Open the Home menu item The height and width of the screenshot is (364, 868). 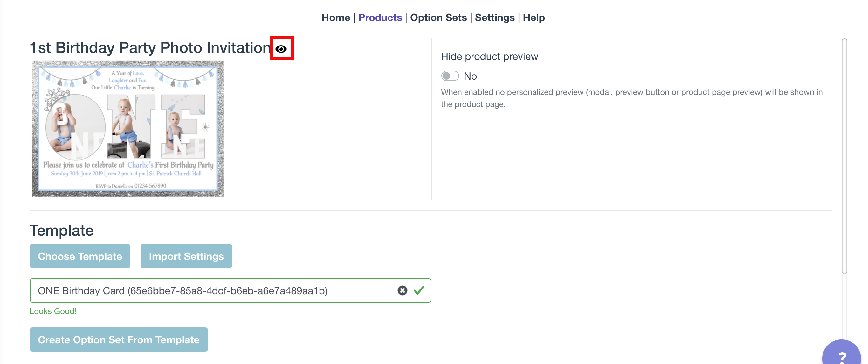336,18
